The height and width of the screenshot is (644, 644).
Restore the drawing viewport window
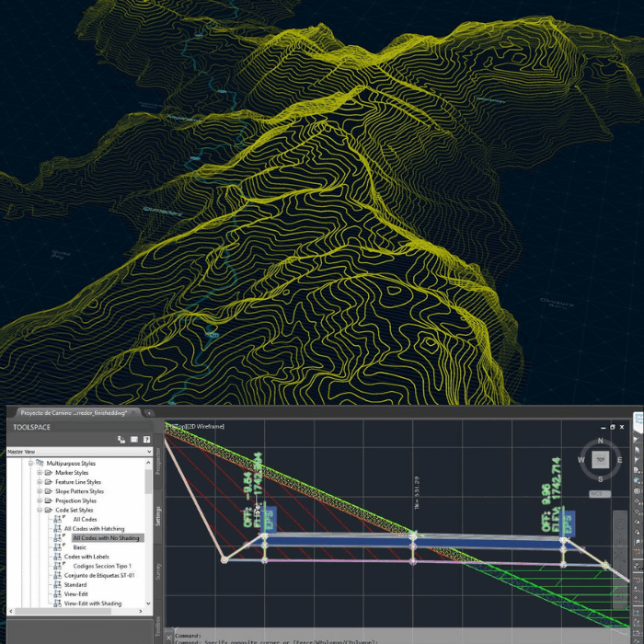pos(613,427)
